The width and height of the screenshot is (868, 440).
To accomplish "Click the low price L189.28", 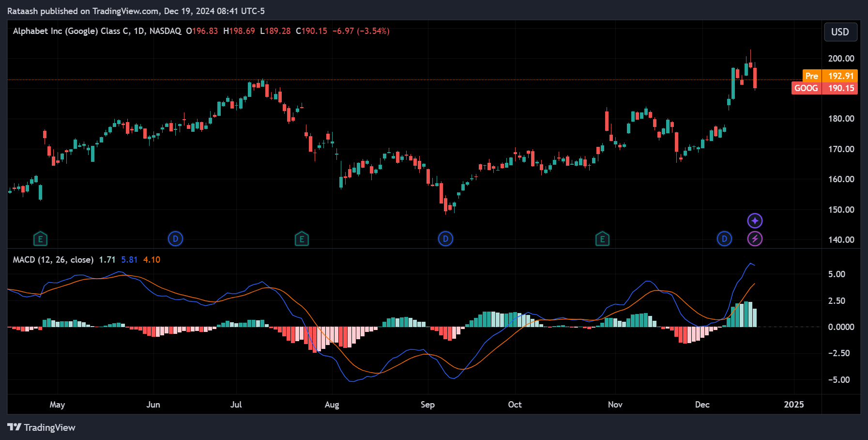I will [275, 31].
